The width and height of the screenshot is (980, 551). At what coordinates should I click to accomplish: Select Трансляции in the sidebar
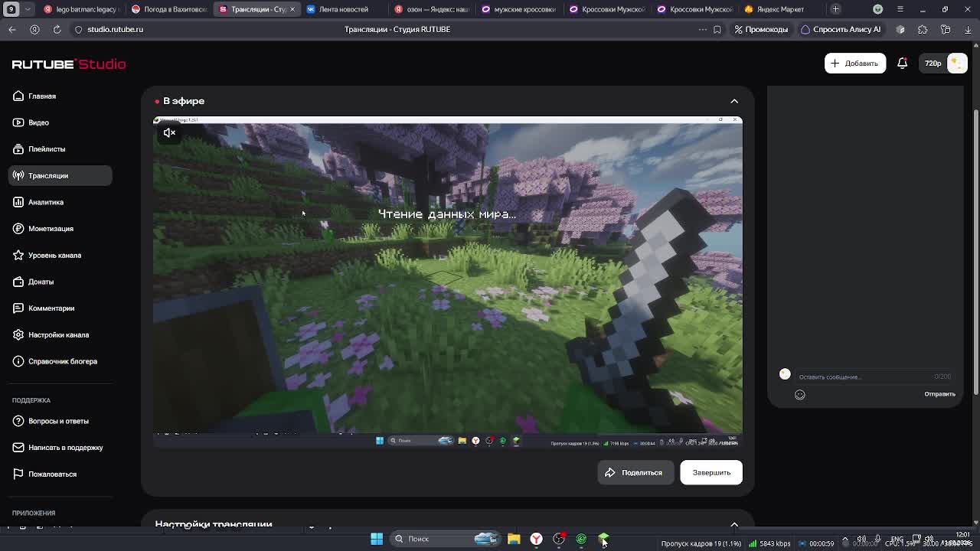point(60,175)
